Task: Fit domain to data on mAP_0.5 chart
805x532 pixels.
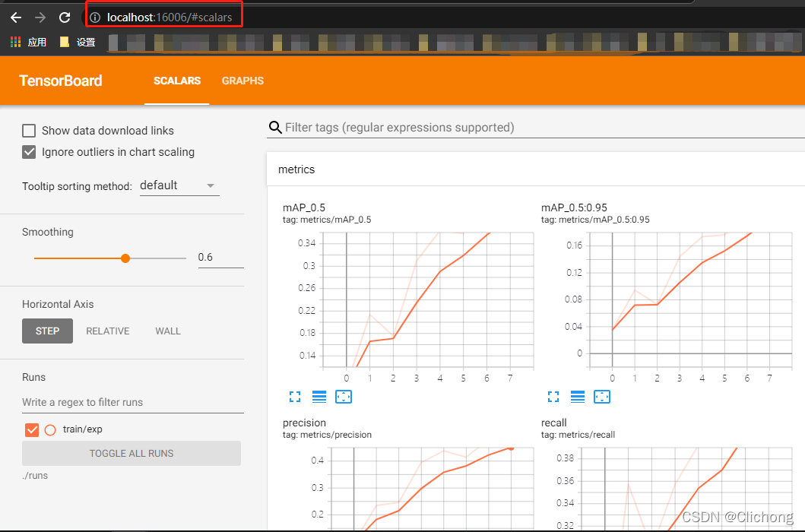Action: tap(344, 397)
